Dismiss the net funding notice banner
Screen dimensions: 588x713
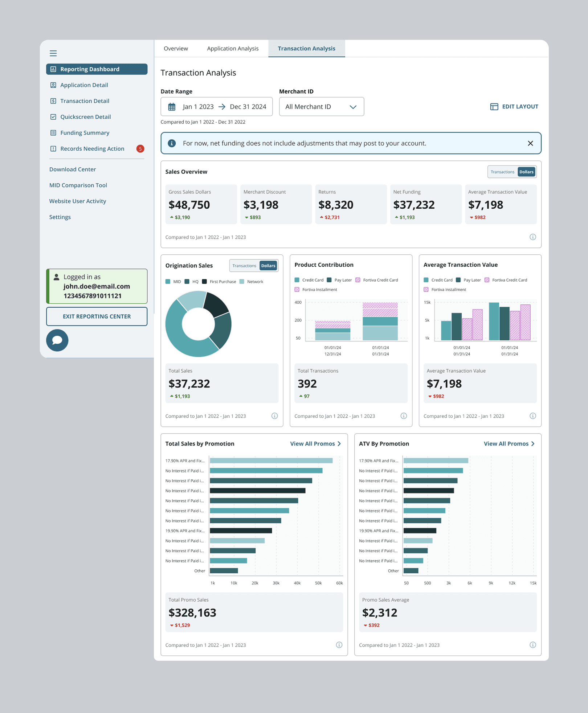[530, 143]
